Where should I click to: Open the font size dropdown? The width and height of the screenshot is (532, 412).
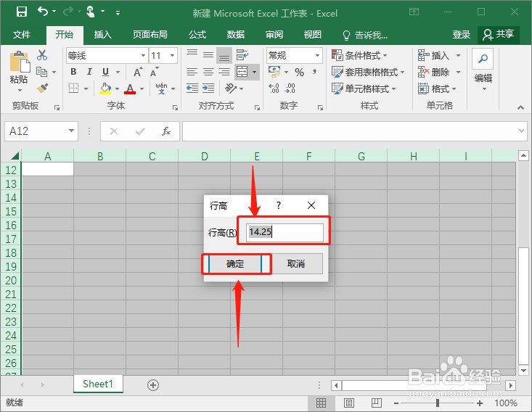(x=172, y=55)
